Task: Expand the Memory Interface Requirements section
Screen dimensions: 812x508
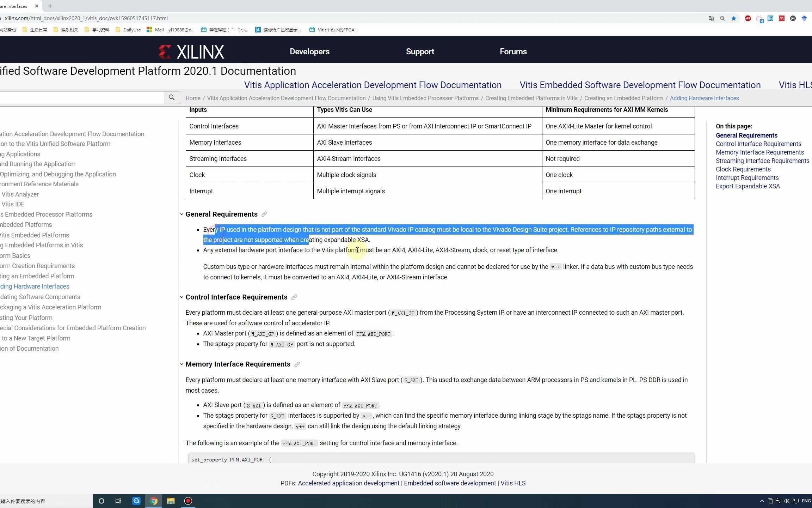Action: point(182,364)
